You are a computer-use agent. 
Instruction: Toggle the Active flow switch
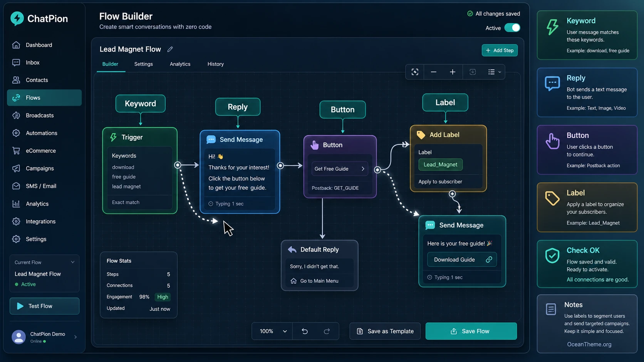click(x=512, y=28)
